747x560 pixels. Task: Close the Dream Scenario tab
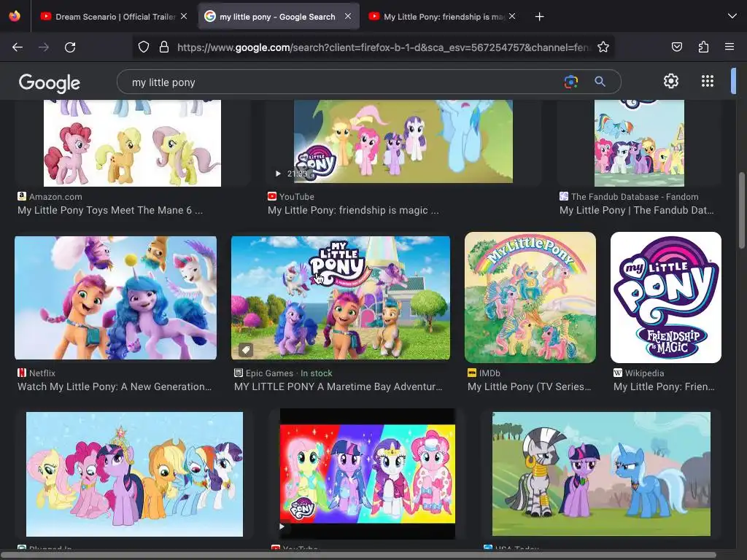pos(184,16)
